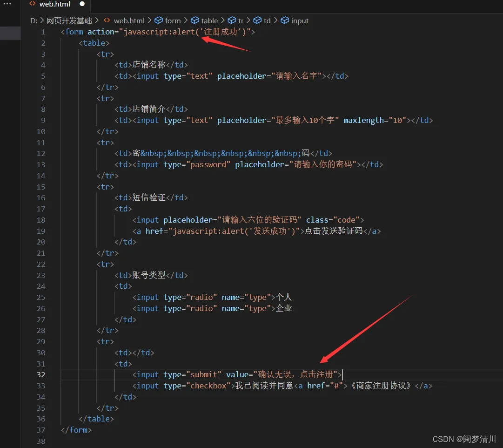Click line number 19 in the gutter
The height and width of the screenshot is (448, 503).
[x=41, y=231]
